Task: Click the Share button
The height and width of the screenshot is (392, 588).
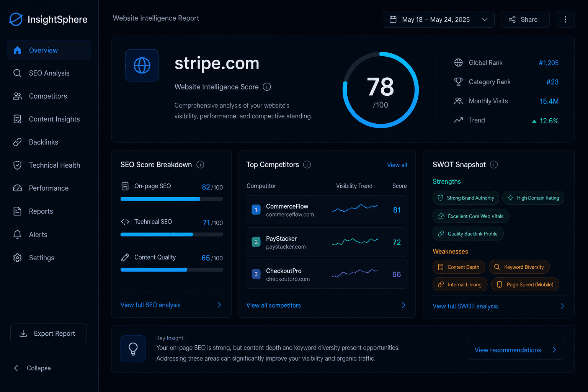Action: click(x=526, y=19)
